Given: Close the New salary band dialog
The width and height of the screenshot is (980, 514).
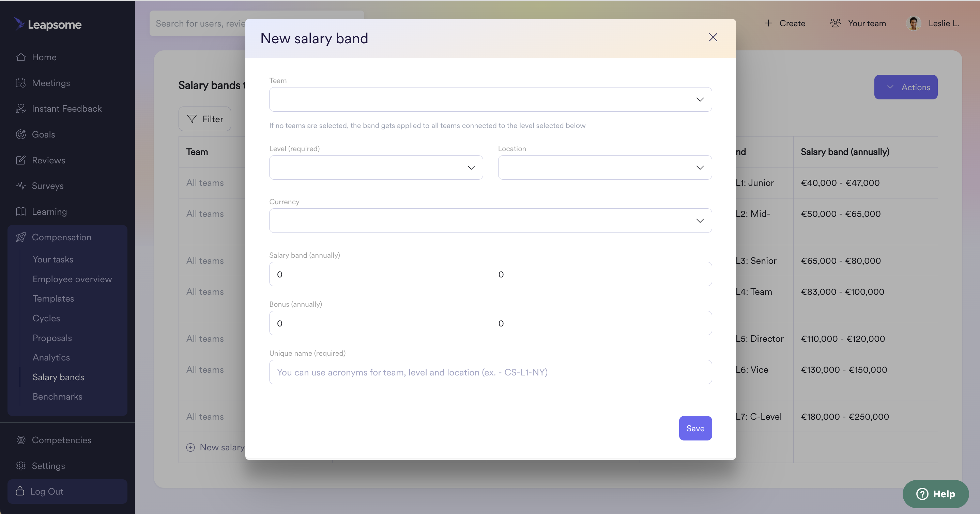Looking at the screenshot, I should (x=713, y=37).
